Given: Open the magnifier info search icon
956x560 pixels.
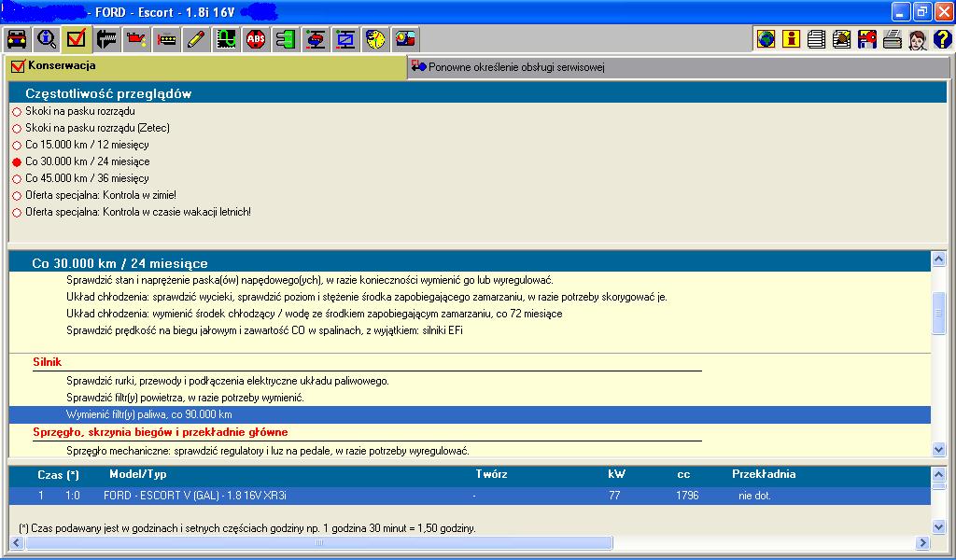Looking at the screenshot, I should [46, 39].
